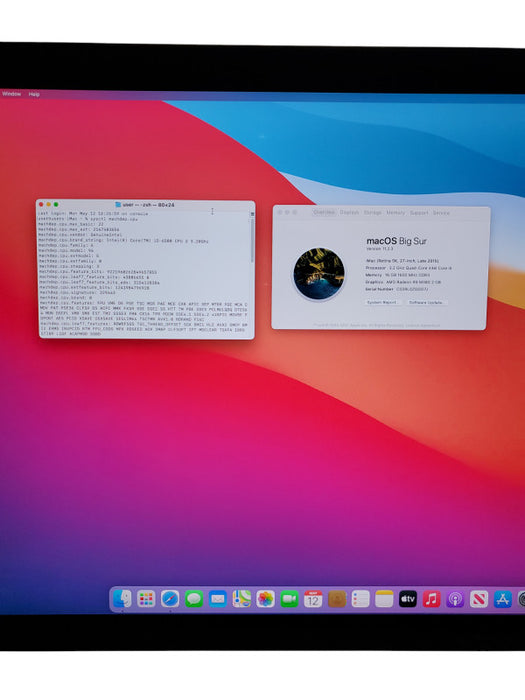Open Reminders from the Dock
Viewport: 525px width, 700px height.
[x=361, y=599]
